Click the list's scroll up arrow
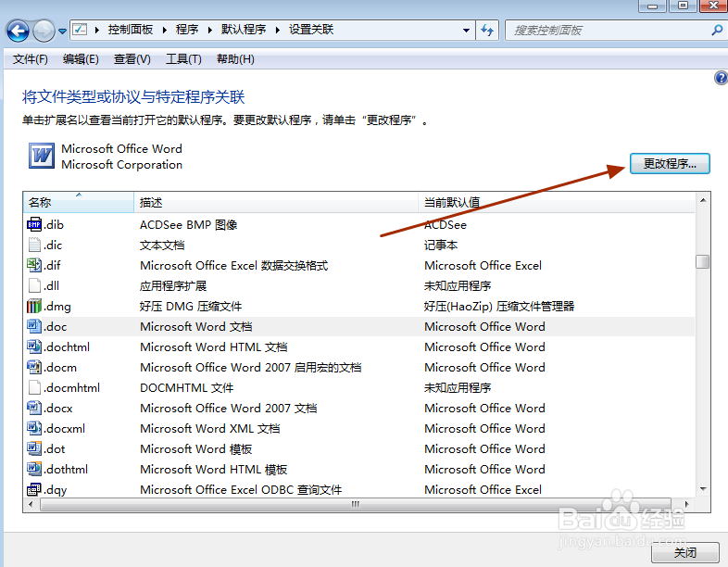This screenshot has width=728, height=567. coord(703,200)
